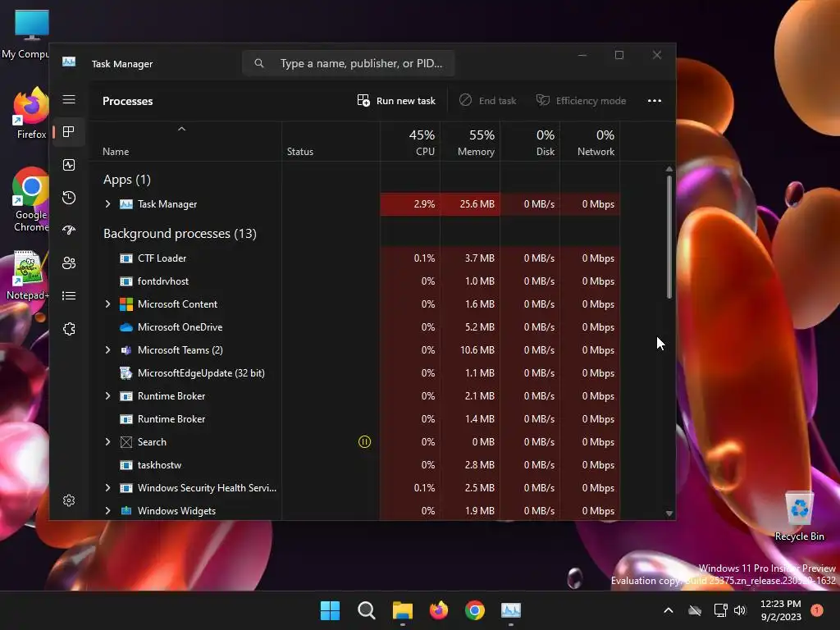Open the Users sidebar icon
This screenshot has width=840, height=630.
[69, 263]
